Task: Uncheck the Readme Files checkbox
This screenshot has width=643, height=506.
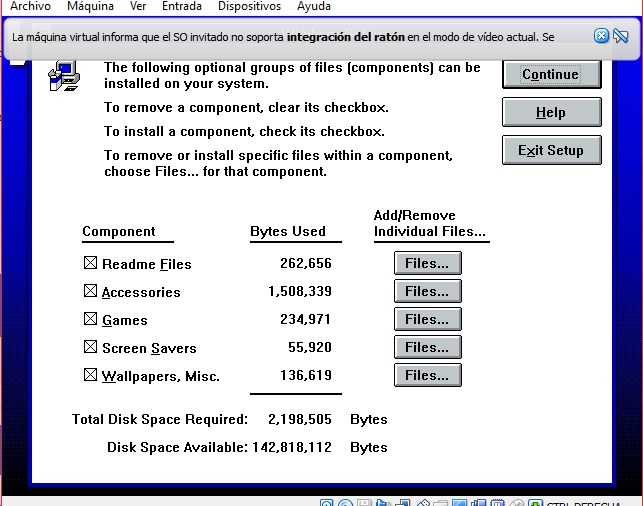Action: pyautogui.click(x=90, y=264)
